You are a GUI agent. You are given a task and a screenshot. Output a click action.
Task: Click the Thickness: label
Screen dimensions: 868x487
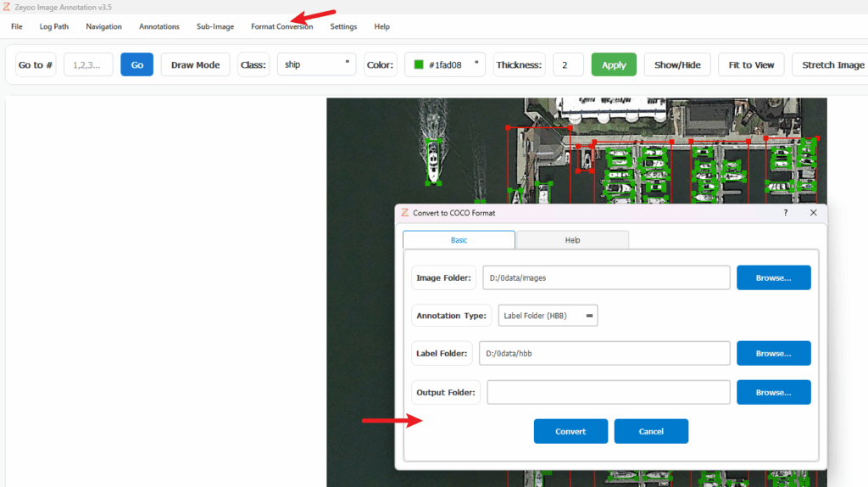pyautogui.click(x=519, y=64)
